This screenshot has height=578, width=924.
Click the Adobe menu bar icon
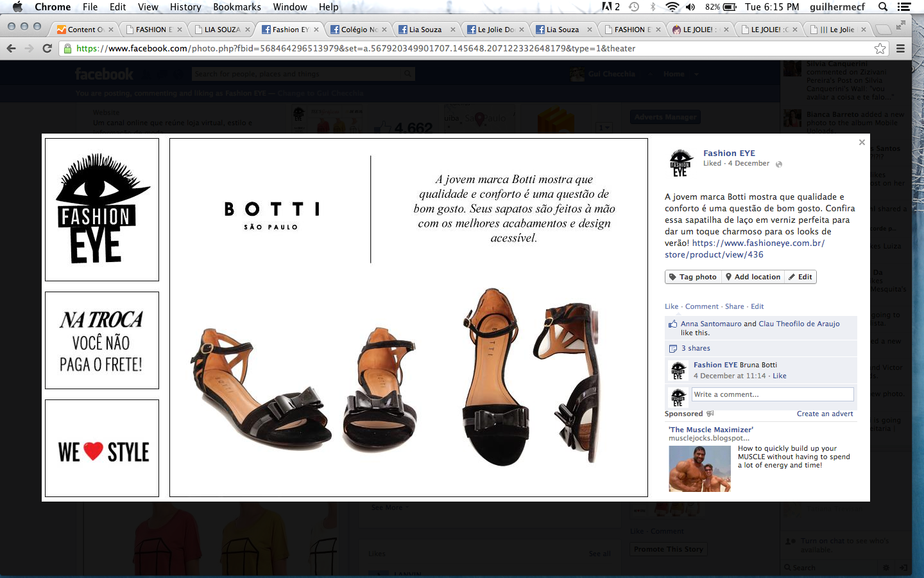(x=611, y=7)
